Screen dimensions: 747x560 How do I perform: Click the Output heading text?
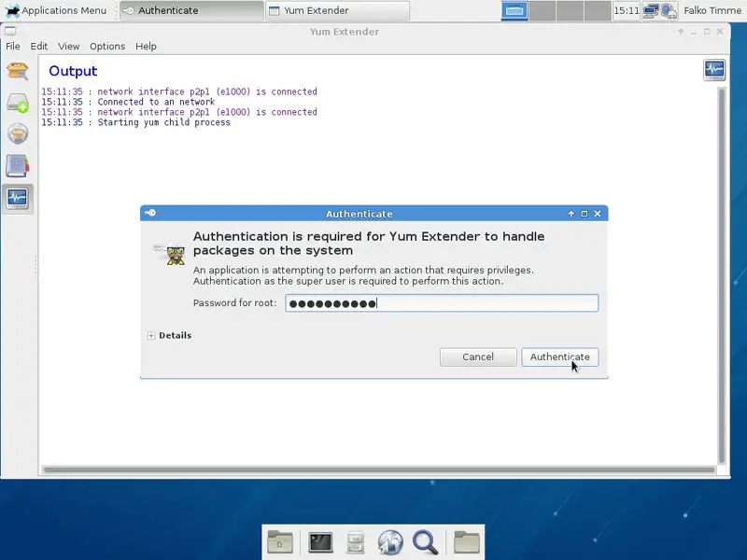(x=73, y=71)
